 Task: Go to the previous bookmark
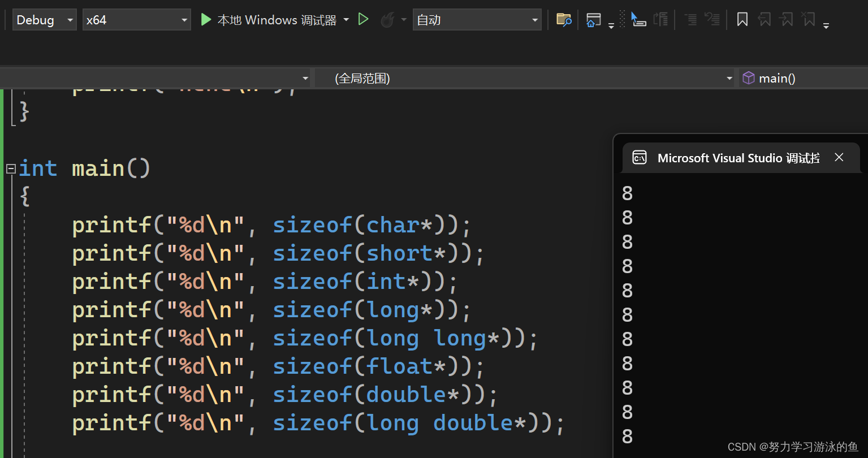click(764, 20)
